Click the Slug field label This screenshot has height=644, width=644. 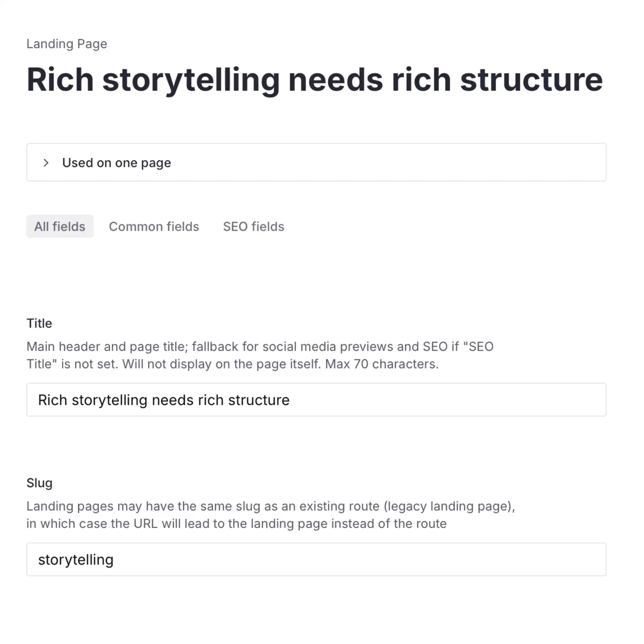click(39, 483)
